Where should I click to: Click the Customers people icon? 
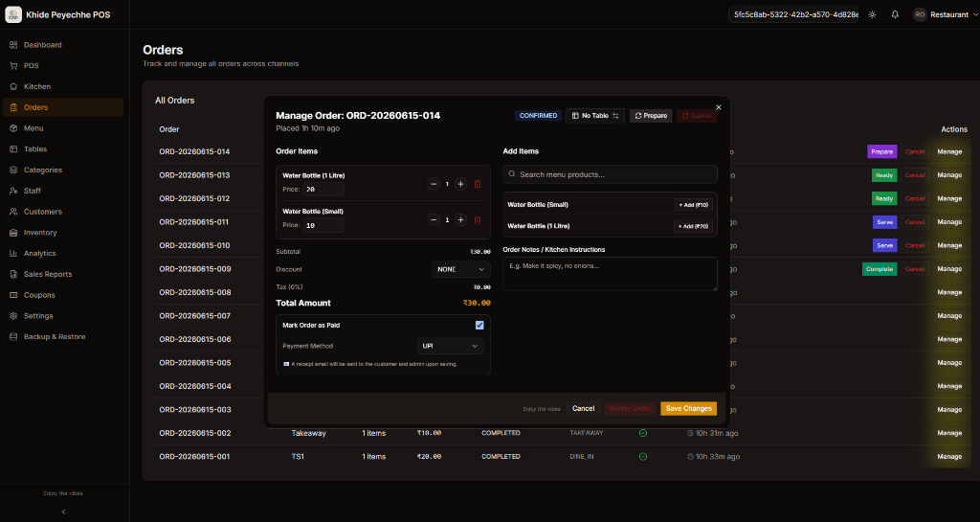coord(13,212)
